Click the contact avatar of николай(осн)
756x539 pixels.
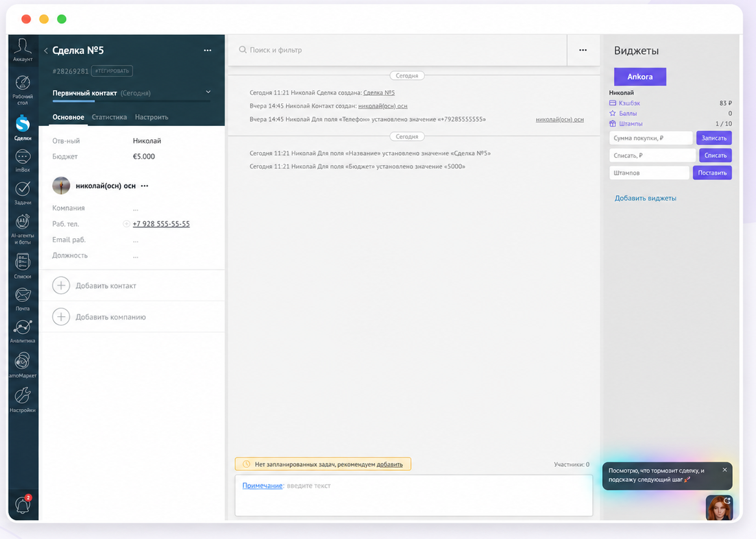coord(61,185)
